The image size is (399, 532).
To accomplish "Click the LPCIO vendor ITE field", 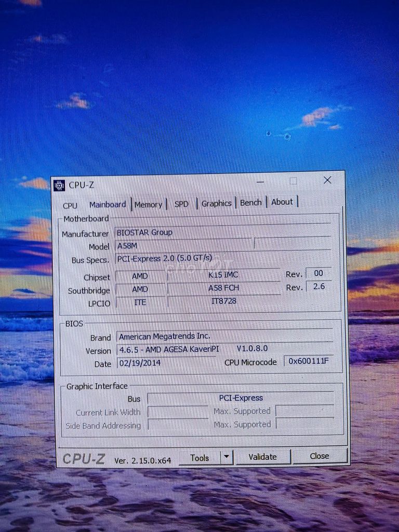I will point(140,302).
